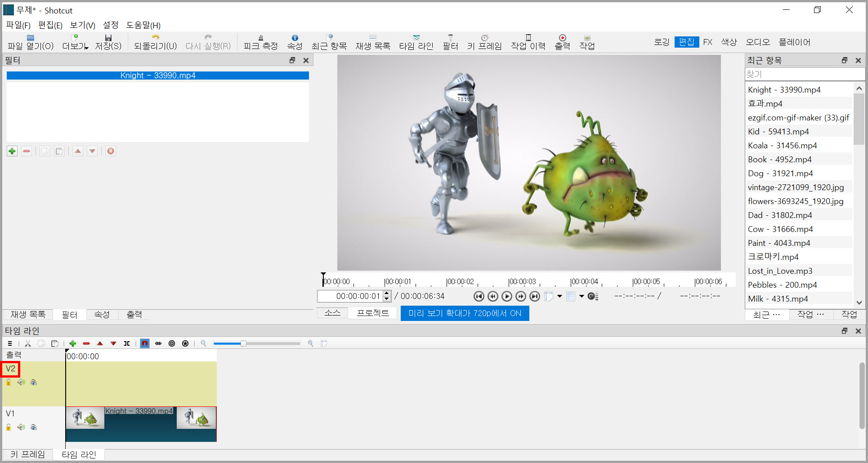This screenshot has height=463, width=868.
Task: Click 파일 열기(O) toolbar button
Action: pyautogui.click(x=31, y=42)
